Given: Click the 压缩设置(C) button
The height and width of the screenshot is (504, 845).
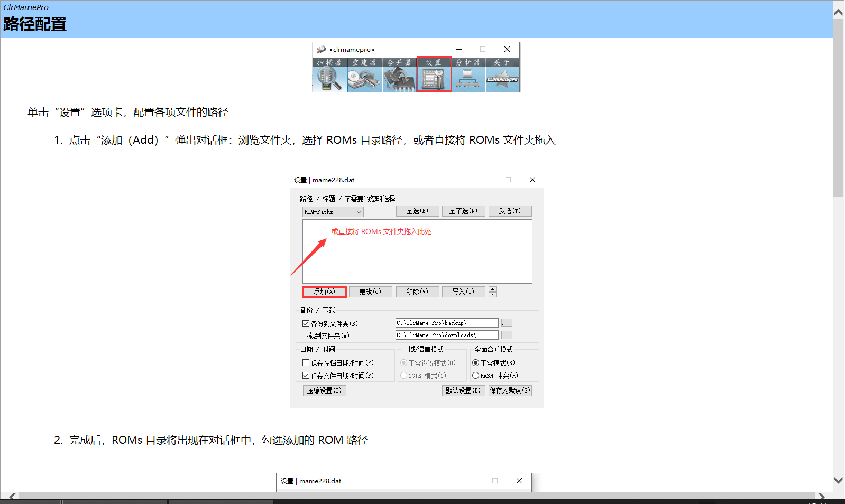Looking at the screenshot, I should coord(325,390).
